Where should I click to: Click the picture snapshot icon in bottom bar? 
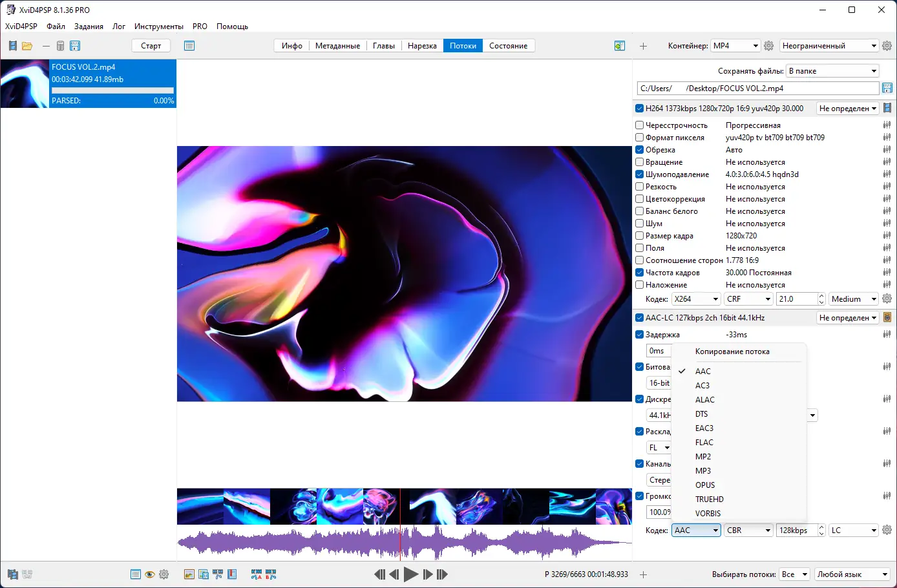click(x=189, y=574)
